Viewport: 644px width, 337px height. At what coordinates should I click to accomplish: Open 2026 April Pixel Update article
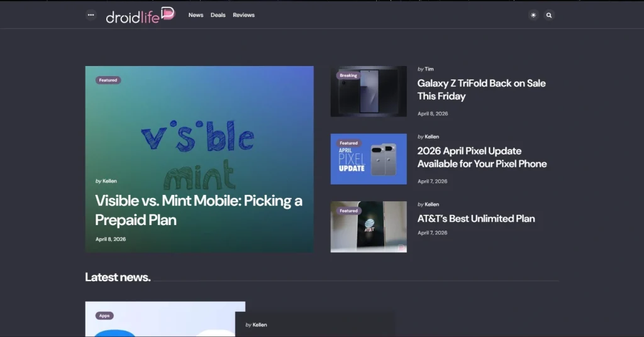482,157
